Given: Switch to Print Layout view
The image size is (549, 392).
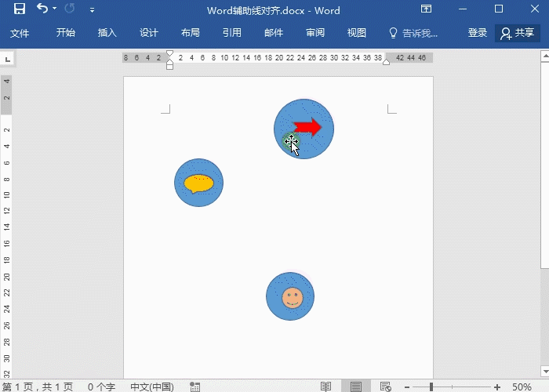Looking at the screenshot, I should tap(356, 387).
